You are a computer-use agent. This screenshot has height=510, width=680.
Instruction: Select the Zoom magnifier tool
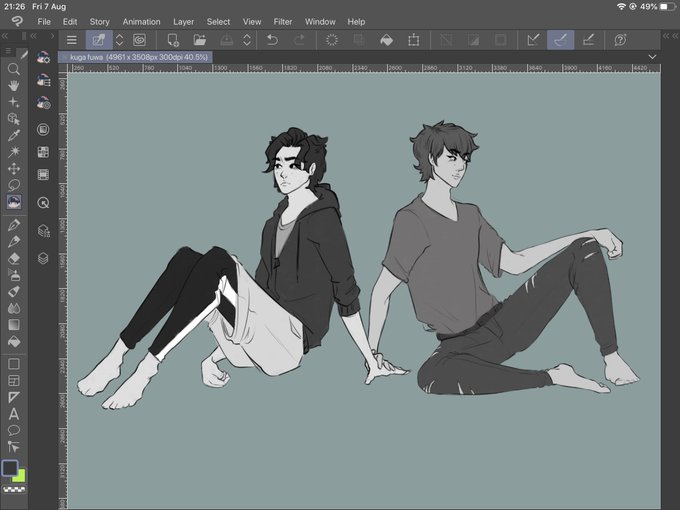(x=14, y=69)
